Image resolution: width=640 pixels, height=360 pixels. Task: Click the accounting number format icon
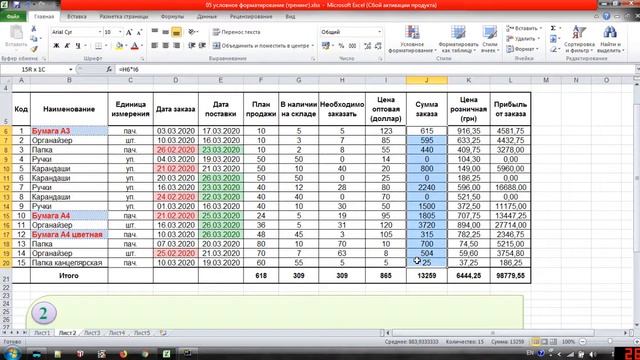pyautogui.click(x=326, y=46)
